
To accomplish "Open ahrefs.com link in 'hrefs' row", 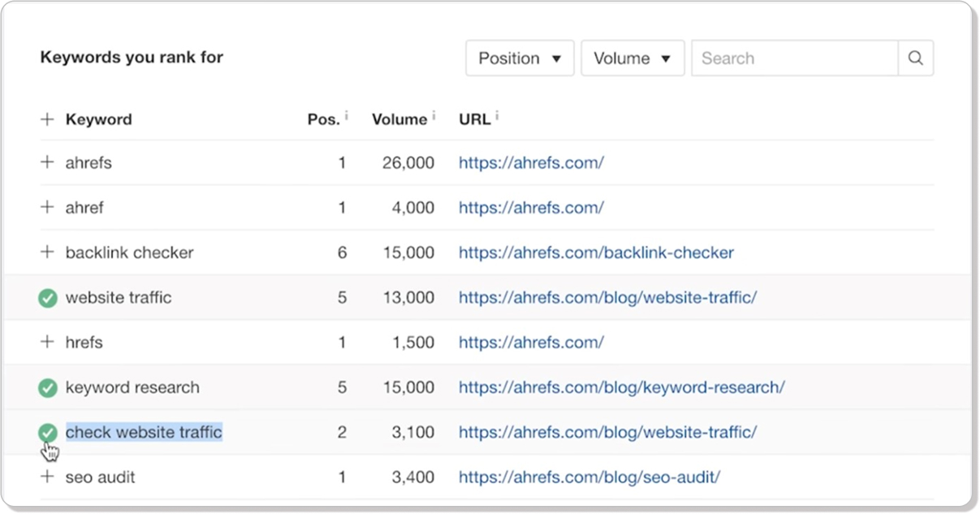I will [x=531, y=342].
